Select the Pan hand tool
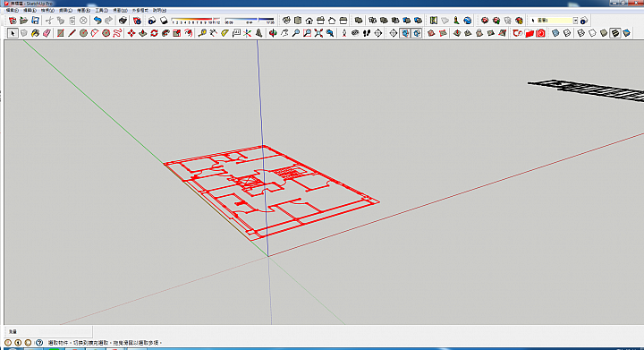This screenshot has width=644, height=350. pos(284,33)
